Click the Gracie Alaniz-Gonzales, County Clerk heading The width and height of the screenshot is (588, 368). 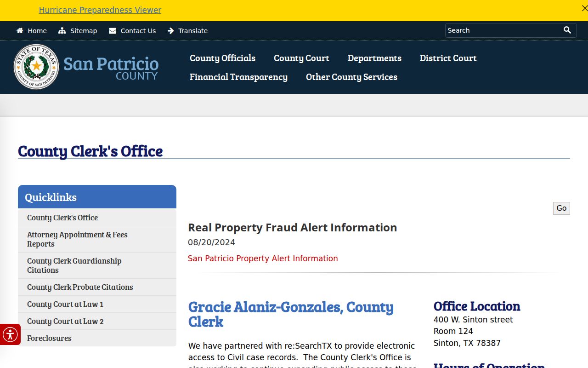tap(291, 314)
